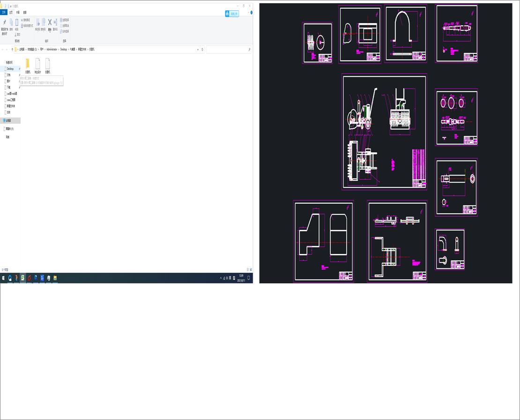
Task: Switch to details view in the status bar
Action: (248, 270)
